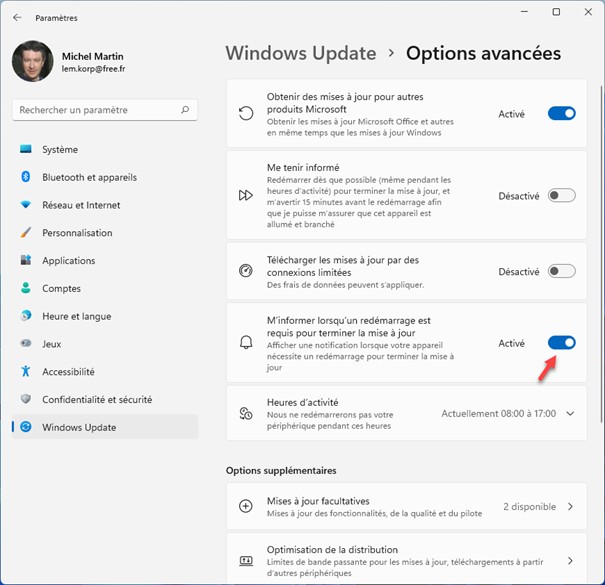Enable the Me tenir informé toggle

pyautogui.click(x=561, y=196)
